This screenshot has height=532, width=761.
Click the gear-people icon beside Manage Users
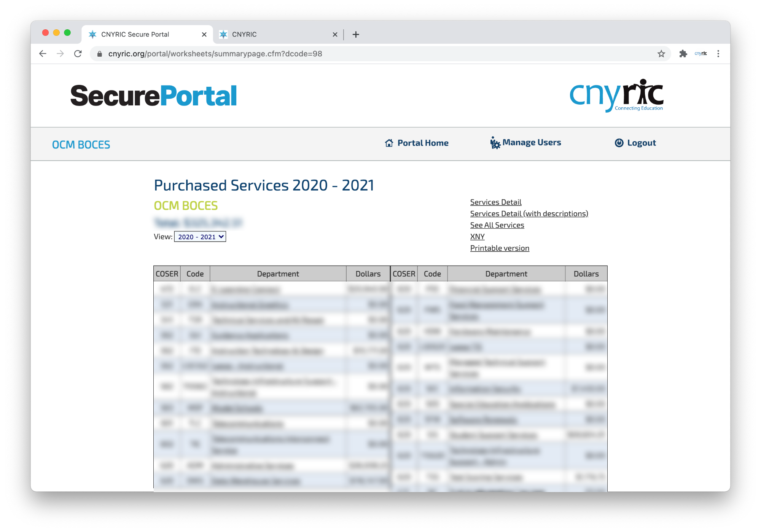click(495, 143)
